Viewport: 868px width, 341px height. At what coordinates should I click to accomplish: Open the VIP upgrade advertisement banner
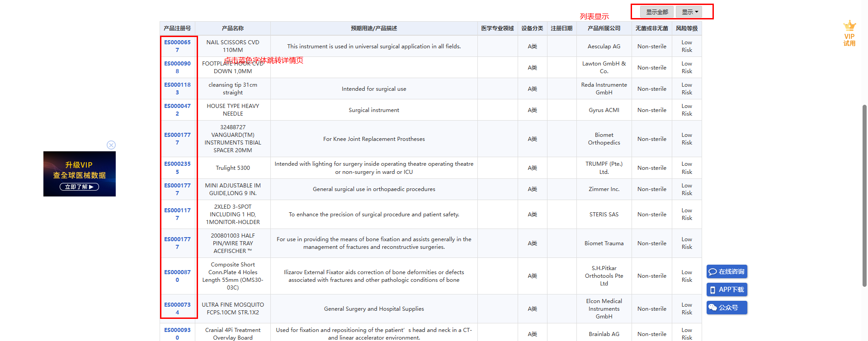(x=80, y=174)
